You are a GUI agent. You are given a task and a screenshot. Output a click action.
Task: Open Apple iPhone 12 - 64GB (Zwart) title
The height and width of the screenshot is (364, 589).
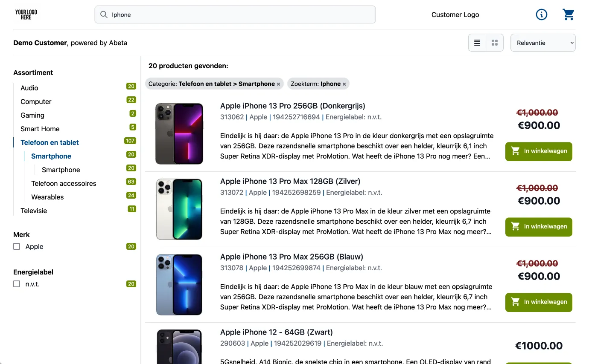pyautogui.click(x=277, y=332)
